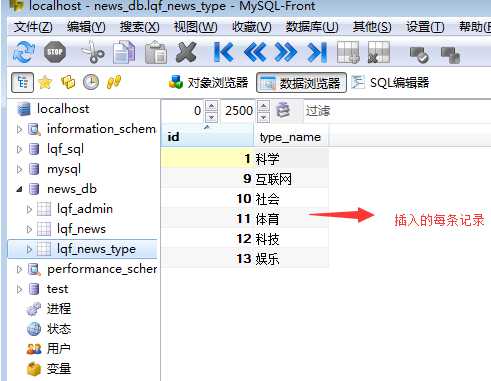Click the copy documents icon
Viewport: 491px width, 381px height.
124,52
